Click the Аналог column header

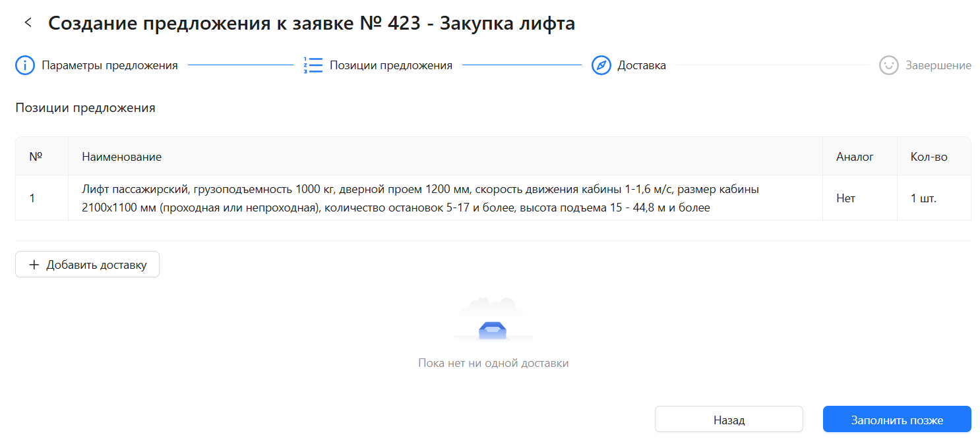(860, 156)
